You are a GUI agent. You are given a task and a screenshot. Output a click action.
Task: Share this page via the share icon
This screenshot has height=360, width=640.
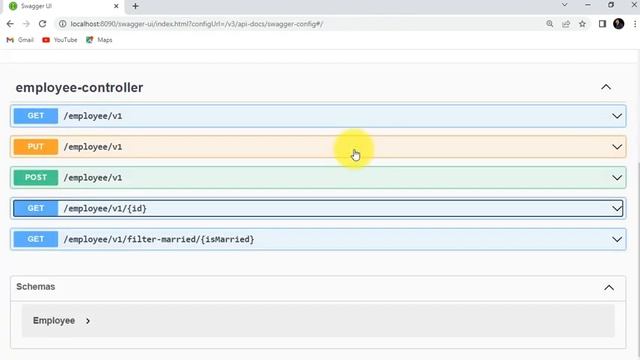(x=566, y=24)
